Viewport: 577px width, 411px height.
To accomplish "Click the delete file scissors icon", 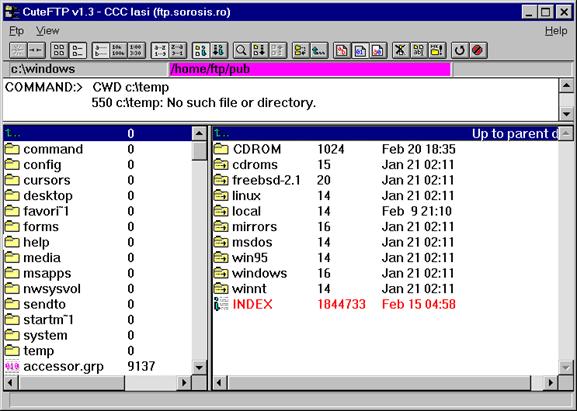I will 401,50.
